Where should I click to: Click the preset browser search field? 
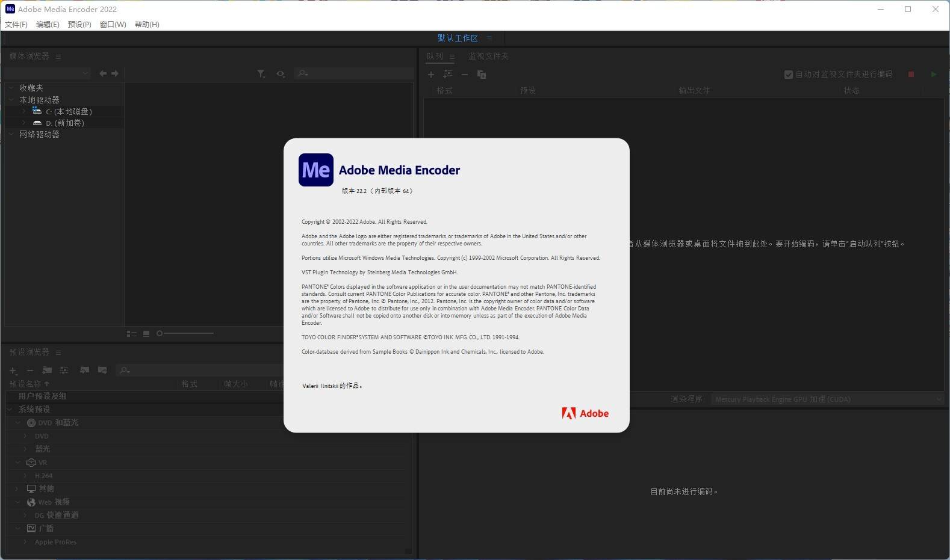coord(200,371)
